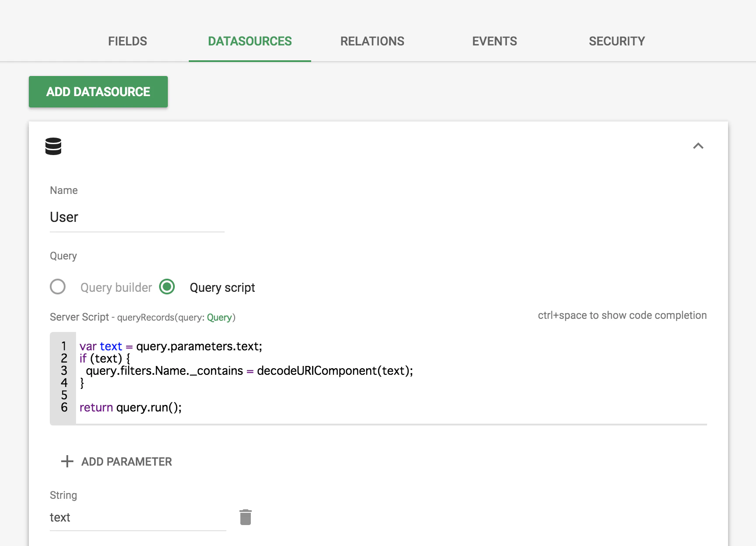The width and height of the screenshot is (756, 546).
Task: Click the 'if (text) {' code line
Action: tap(105, 359)
